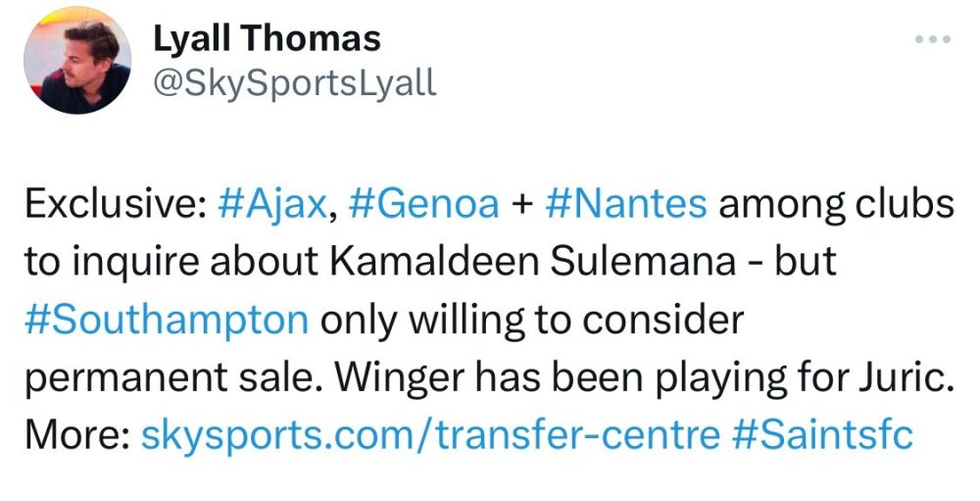This screenshot has width=980, height=501.
Task: Follow the #Nantes hashtag link
Action: [x=623, y=204]
